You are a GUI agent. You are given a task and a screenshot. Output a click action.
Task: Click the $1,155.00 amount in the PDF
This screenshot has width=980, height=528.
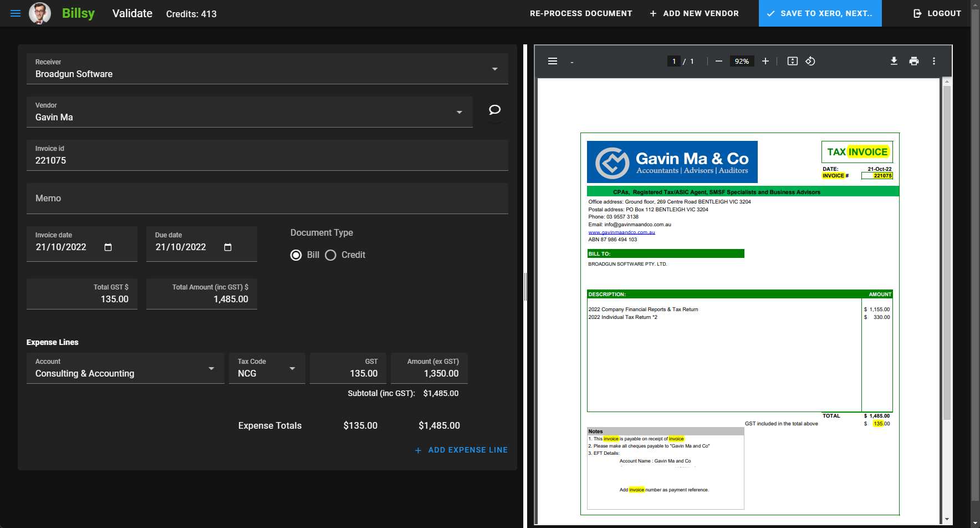[x=877, y=309]
